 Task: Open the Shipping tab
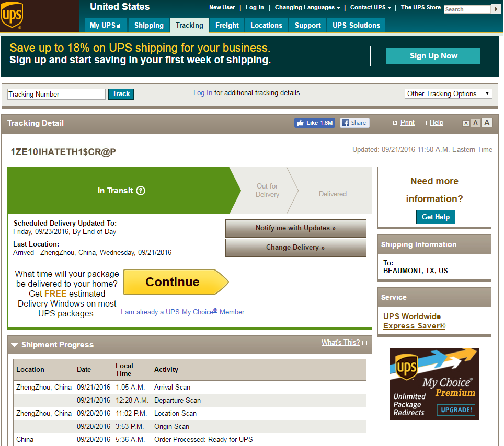tap(149, 26)
